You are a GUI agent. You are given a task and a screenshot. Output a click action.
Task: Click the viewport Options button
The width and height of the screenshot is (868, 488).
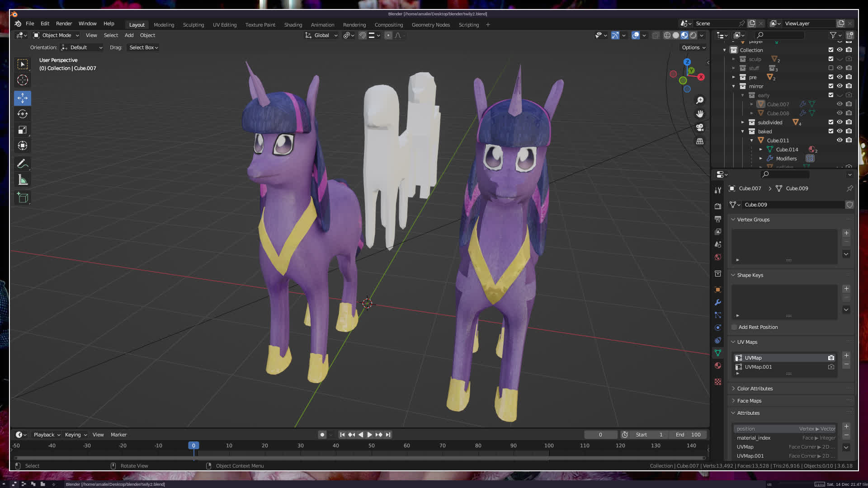(693, 47)
